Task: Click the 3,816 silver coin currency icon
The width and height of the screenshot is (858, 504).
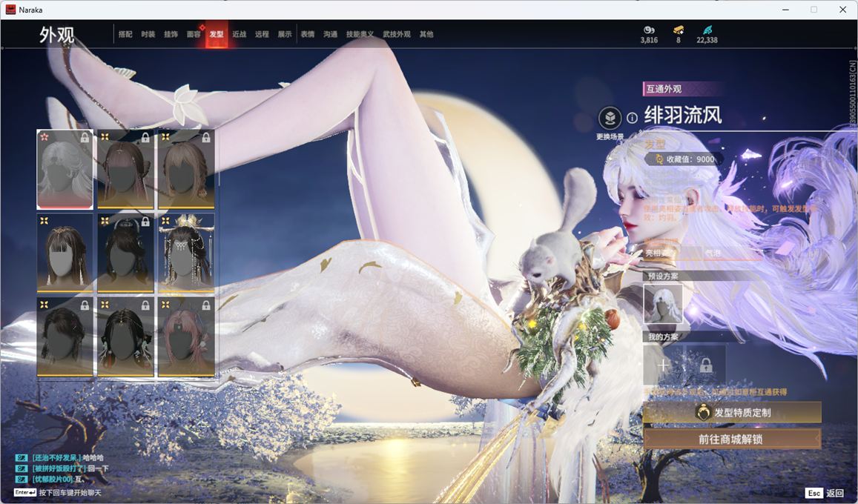Action: (x=649, y=30)
